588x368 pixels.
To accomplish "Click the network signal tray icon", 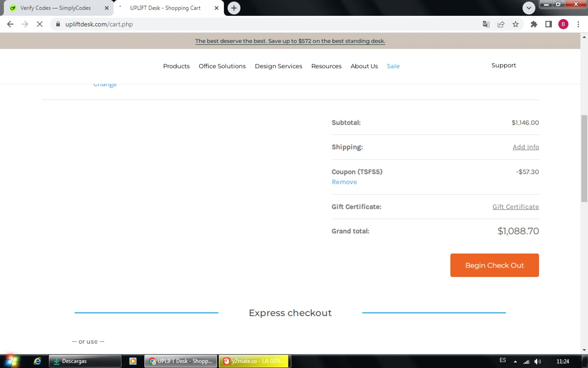I will (526, 362).
